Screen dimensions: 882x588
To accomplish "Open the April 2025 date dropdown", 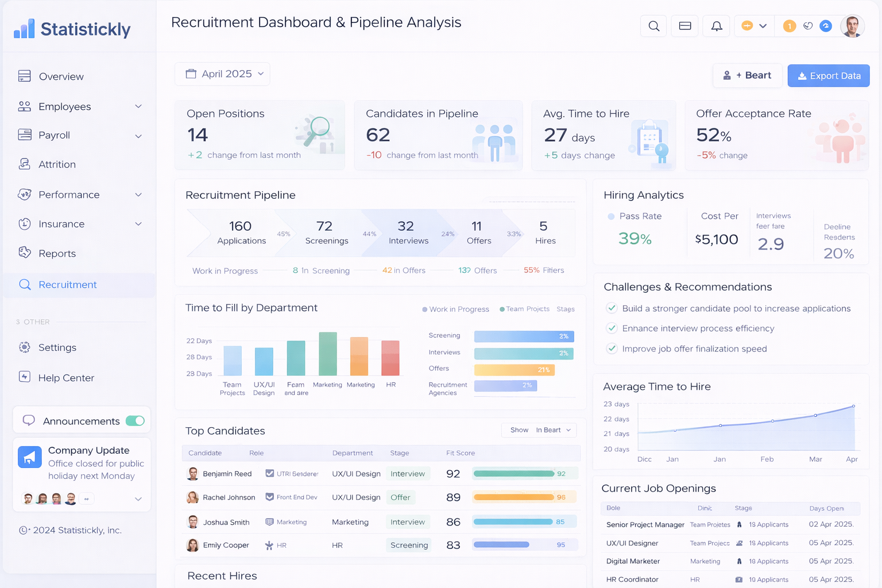I will 222,74.
